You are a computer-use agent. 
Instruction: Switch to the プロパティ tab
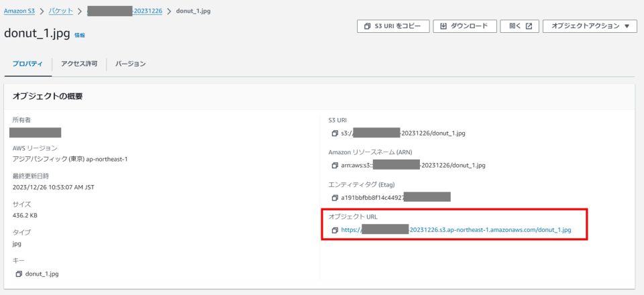coord(28,64)
